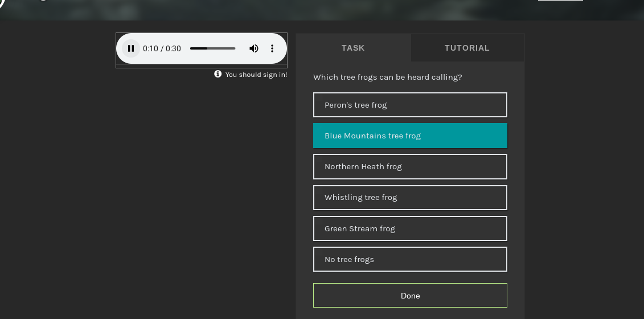Open audio player more options menu

click(272, 48)
